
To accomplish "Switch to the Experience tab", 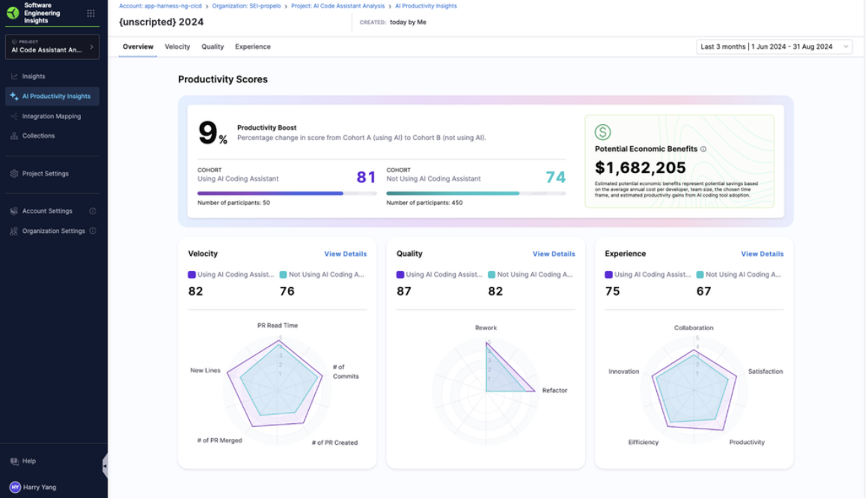I will tap(253, 46).
